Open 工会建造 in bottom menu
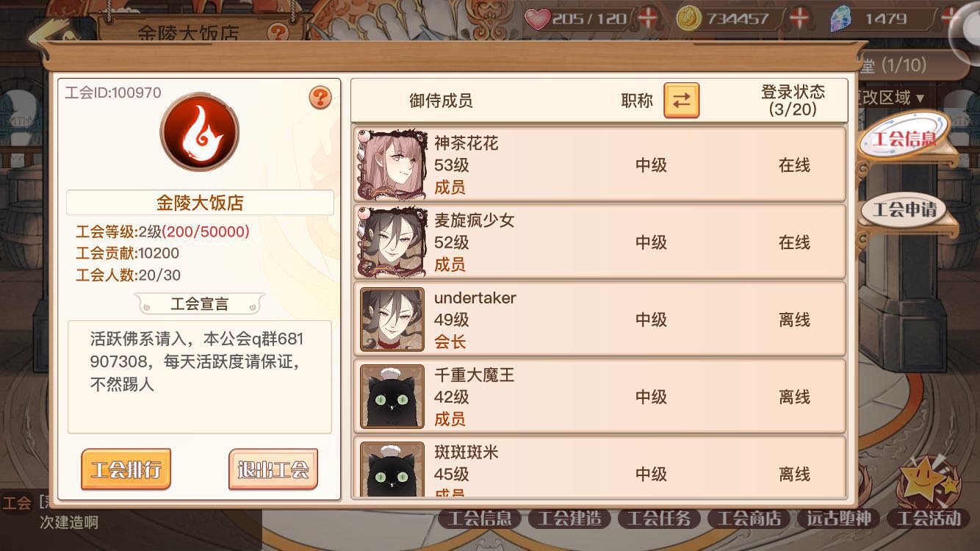 pos(569,519)
